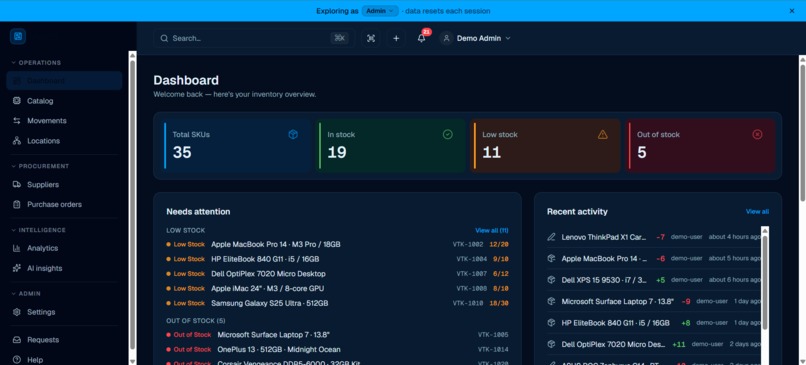Select Dell OptiPlex 7020 Micro Desktop low stock row
The width and height of the screenshot is (806, 365).
point(337,274)
